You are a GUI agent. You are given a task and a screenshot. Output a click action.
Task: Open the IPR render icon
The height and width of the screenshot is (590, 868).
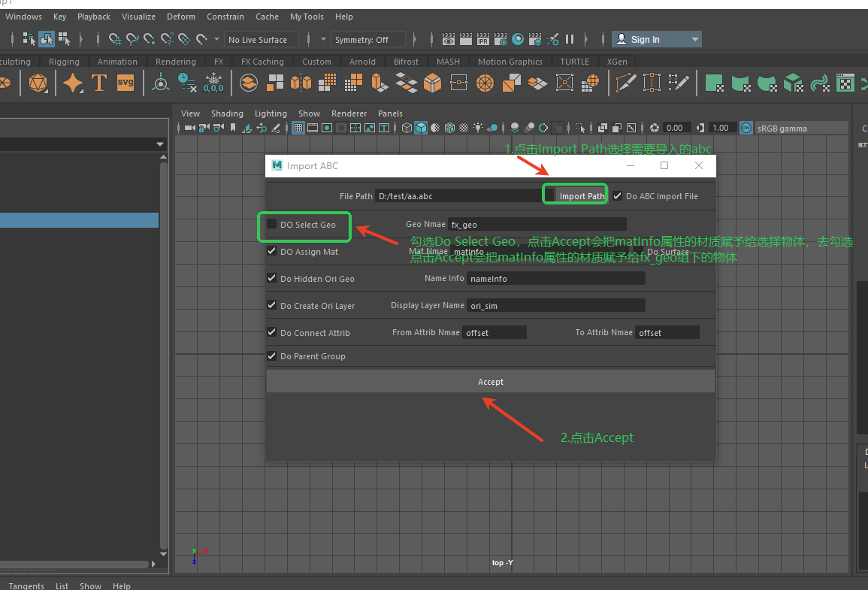coord(483,40)
